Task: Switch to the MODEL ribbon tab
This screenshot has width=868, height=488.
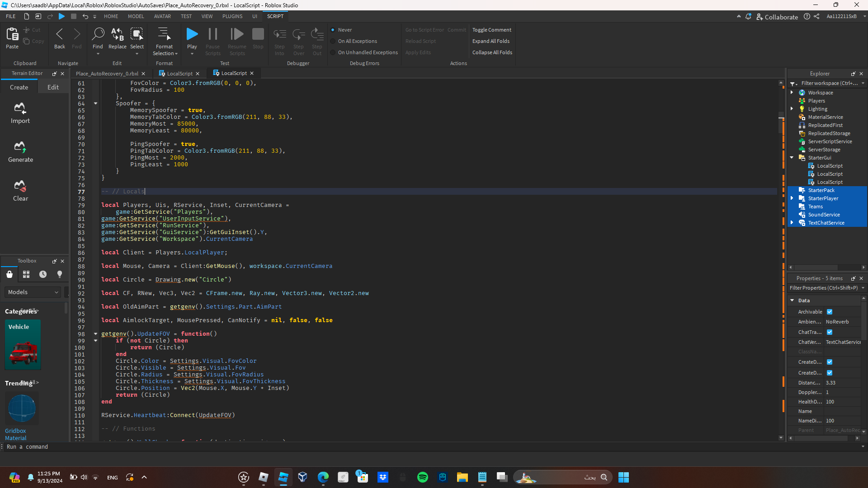Action: point(136,16)
